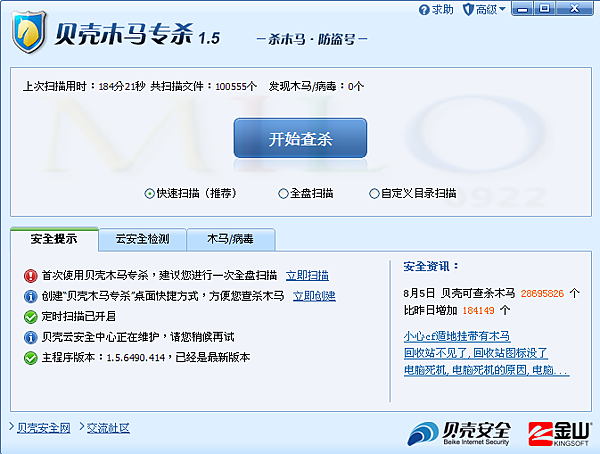Click the 贝壳安全 Beike Internet Security logo
Screen dimensions: 600x454
pos(458,434)
